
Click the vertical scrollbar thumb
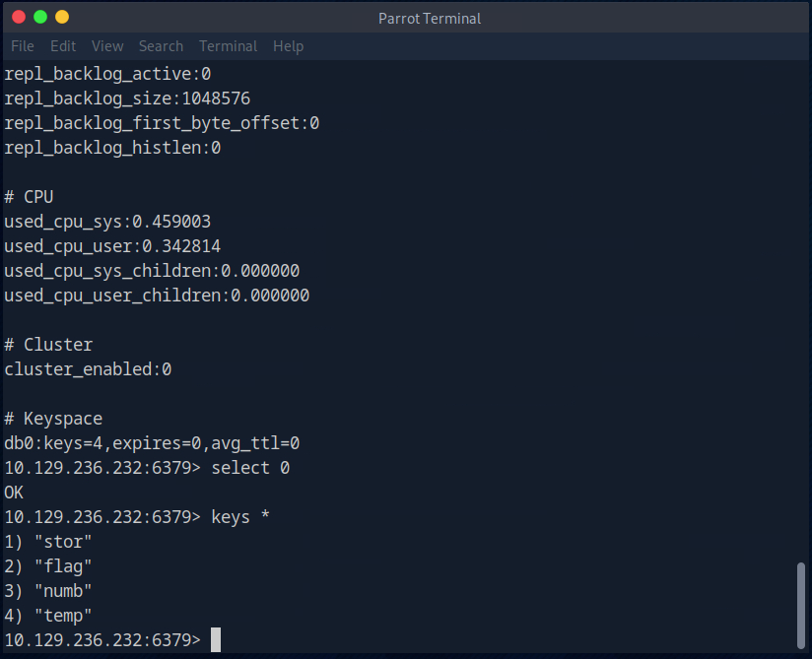[x=802, y=606]
